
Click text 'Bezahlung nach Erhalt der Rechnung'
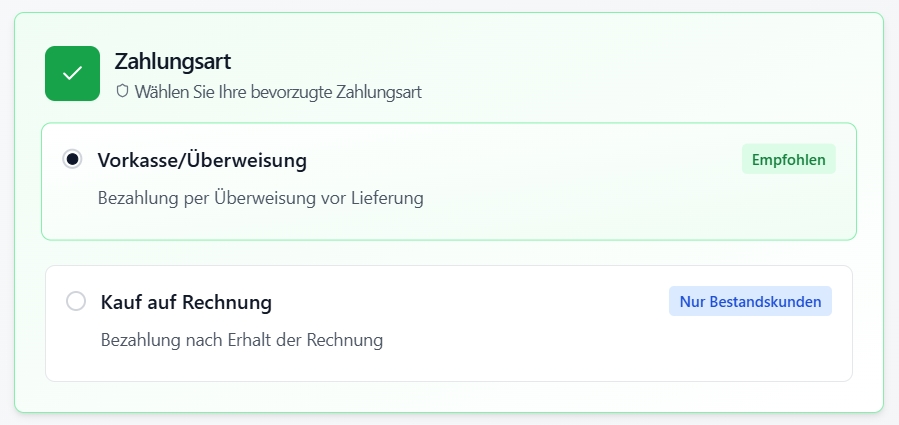(242, 340)
